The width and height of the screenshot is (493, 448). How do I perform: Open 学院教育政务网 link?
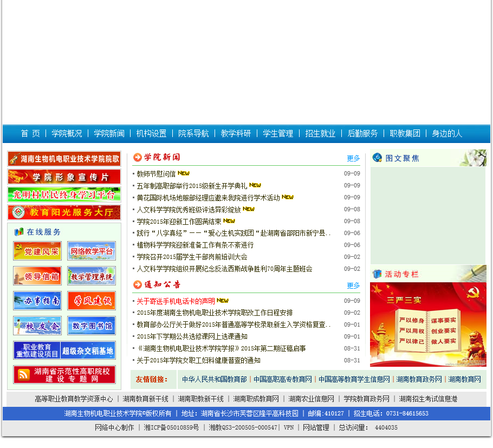366,399
